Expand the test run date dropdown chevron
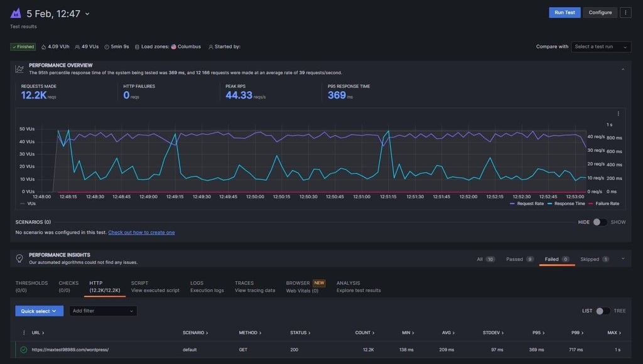Image resolution: width=643 pixels, height=364 pixels. point(87,14)
